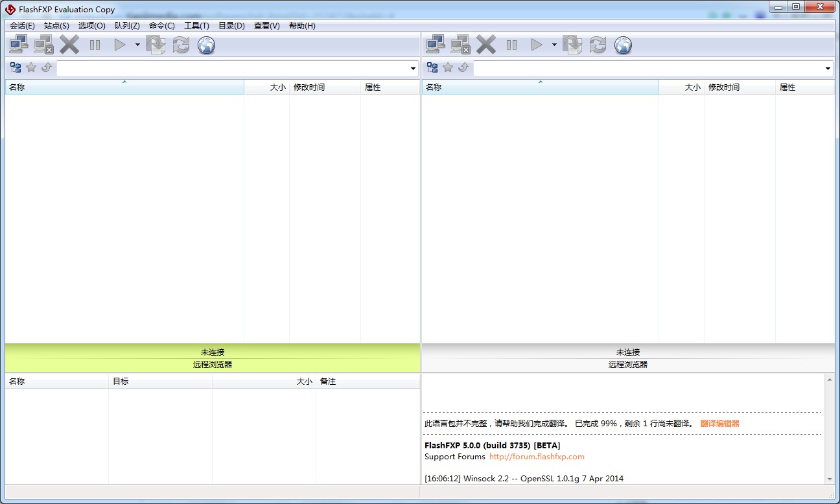Click the Transfer Queue icon on right toolbar

coord(571,45)
